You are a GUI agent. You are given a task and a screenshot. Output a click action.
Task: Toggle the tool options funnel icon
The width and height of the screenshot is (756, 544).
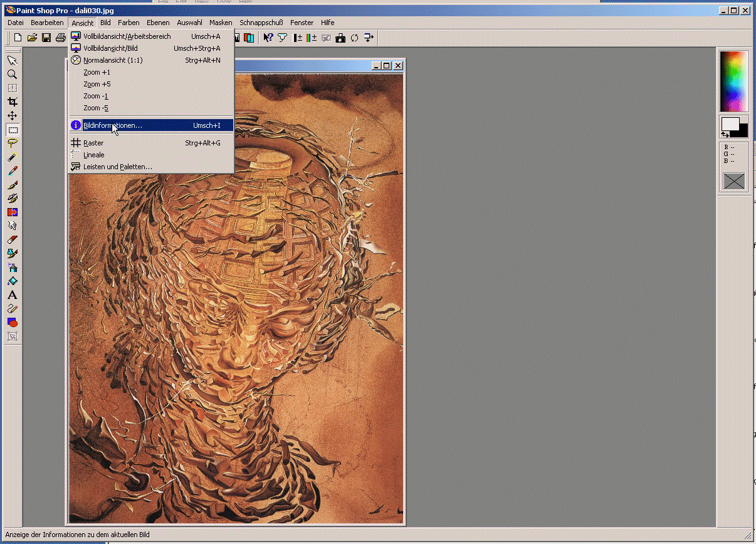point(283,38)
